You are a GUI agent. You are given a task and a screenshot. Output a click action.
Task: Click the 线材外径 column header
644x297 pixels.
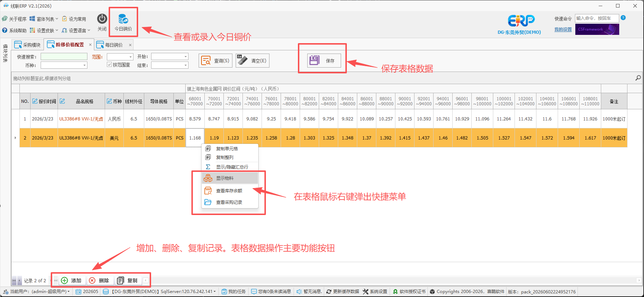[x=134, y=101]
